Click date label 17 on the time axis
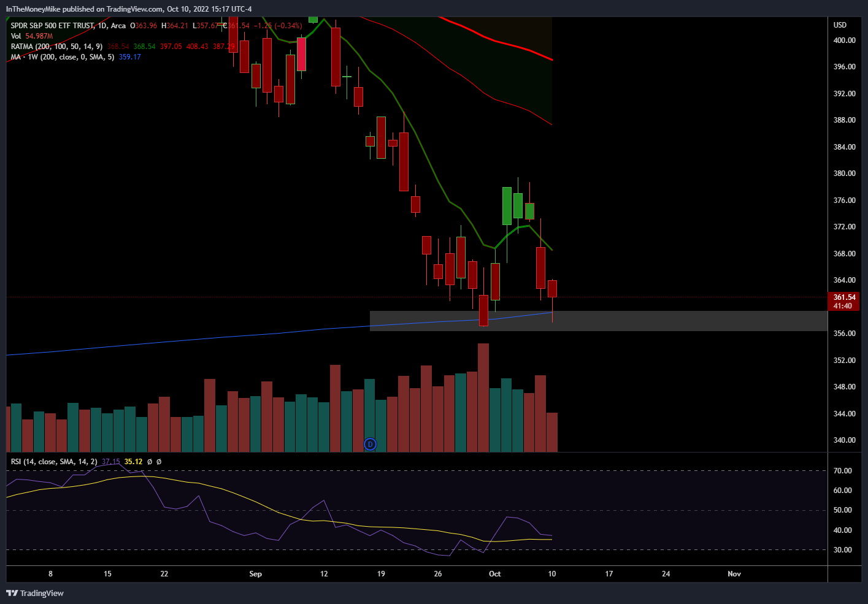Viewport: 868px width, 604px height. click(x=609, y=574)
